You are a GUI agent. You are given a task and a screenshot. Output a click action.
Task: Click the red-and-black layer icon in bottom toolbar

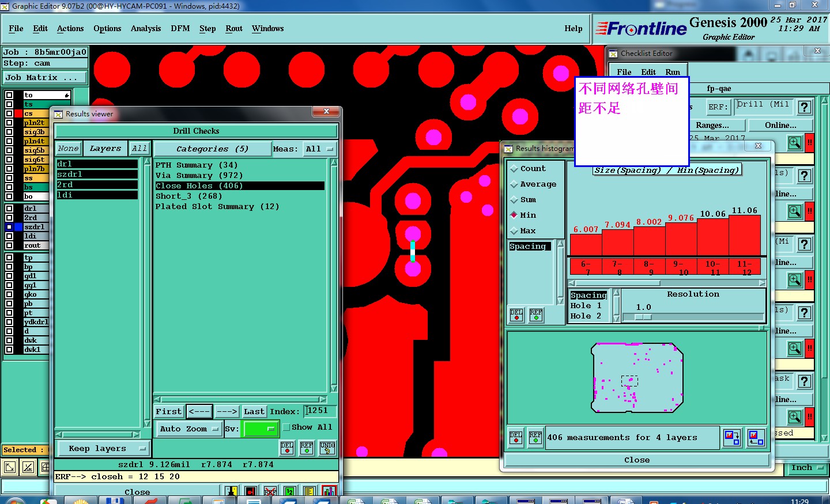click(251, 491)
